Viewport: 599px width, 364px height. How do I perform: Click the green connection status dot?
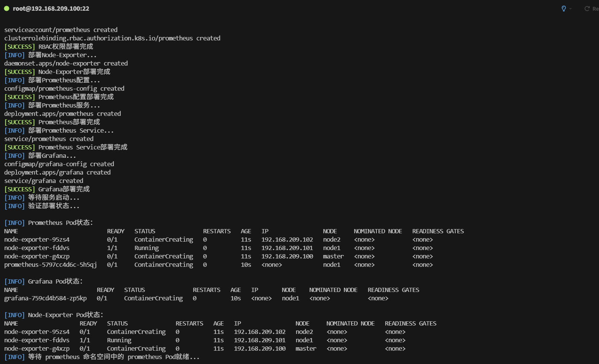6,8
